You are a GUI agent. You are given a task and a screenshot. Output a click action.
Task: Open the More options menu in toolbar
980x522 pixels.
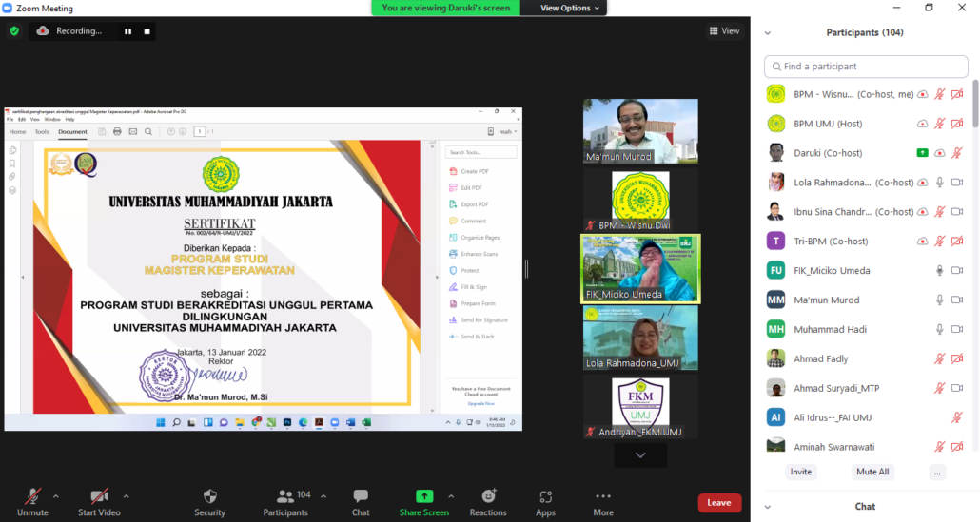click(x=603, y=496)
